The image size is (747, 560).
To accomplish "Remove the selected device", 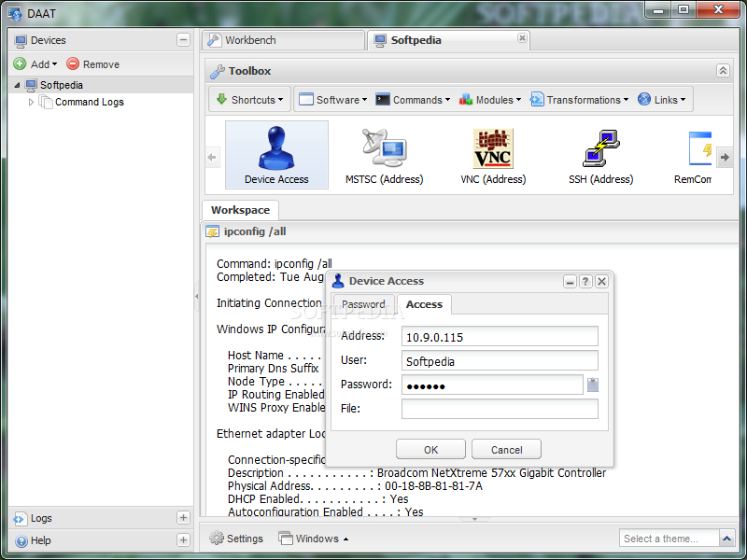I will tap(92, 63).
